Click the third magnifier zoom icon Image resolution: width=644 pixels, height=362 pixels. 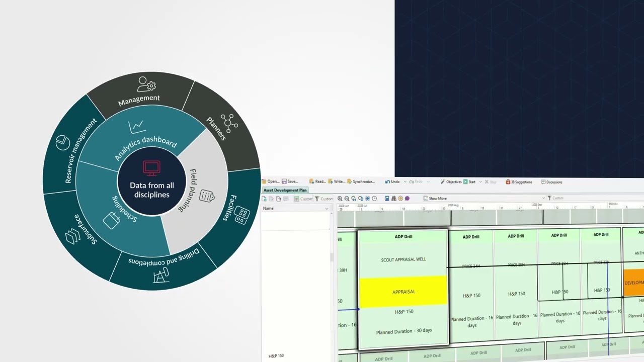tap(354, 199)
